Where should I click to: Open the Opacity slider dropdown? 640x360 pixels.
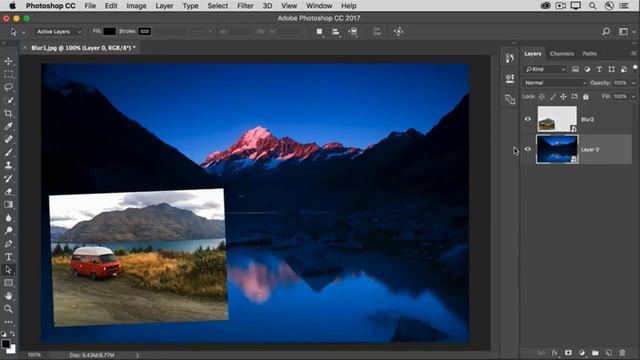click(633, 83)
